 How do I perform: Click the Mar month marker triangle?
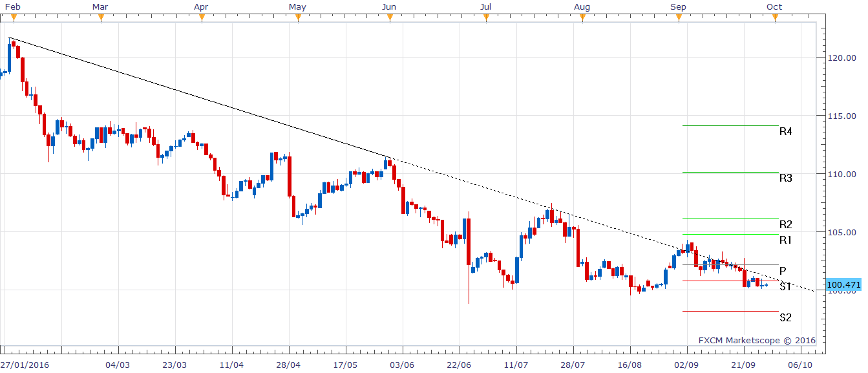101,18
